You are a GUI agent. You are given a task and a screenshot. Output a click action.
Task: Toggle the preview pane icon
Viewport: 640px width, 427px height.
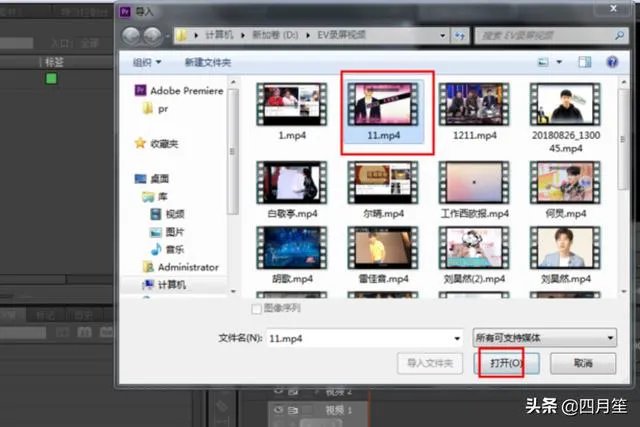point(584,62)
